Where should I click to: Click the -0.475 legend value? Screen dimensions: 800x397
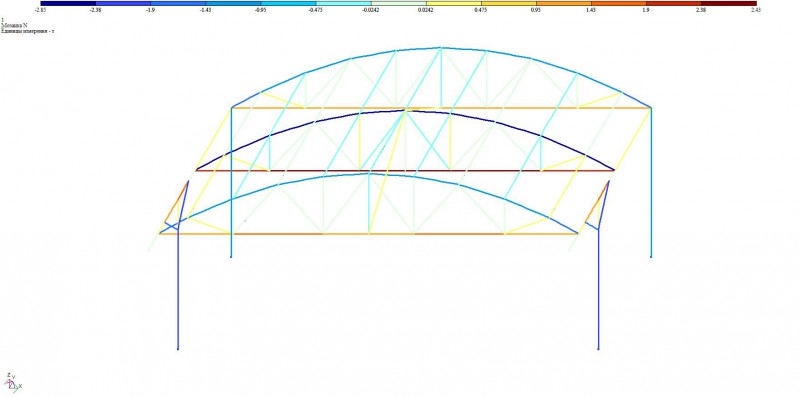(316, 10)
